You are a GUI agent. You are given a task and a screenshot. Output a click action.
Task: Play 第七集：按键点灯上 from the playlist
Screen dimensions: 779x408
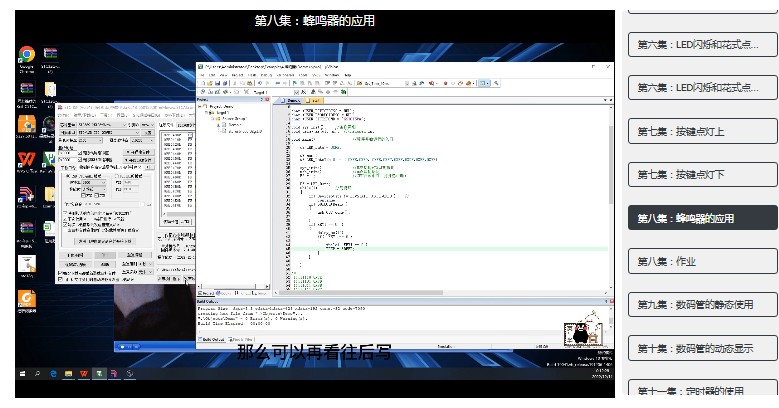click(x=702, y=131)
